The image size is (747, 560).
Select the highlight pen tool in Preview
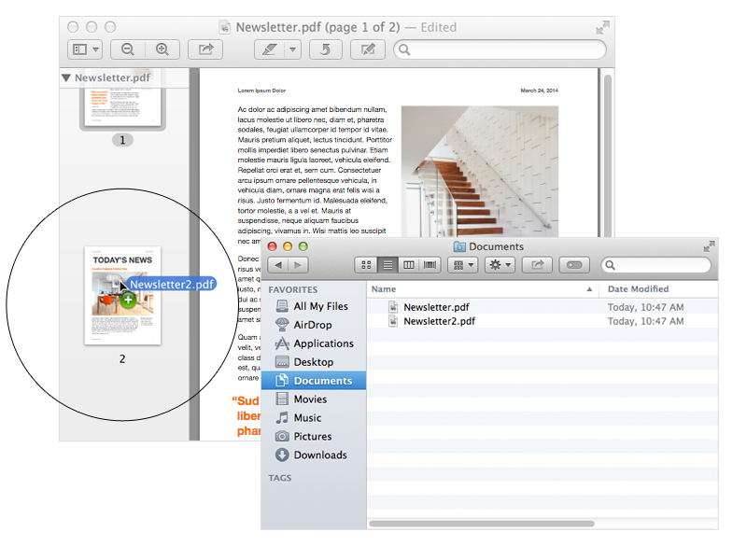click(x=270, y=49)
